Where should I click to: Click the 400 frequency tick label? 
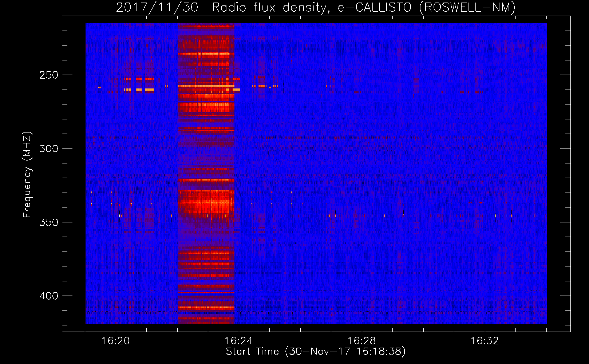tap(49, 296)
